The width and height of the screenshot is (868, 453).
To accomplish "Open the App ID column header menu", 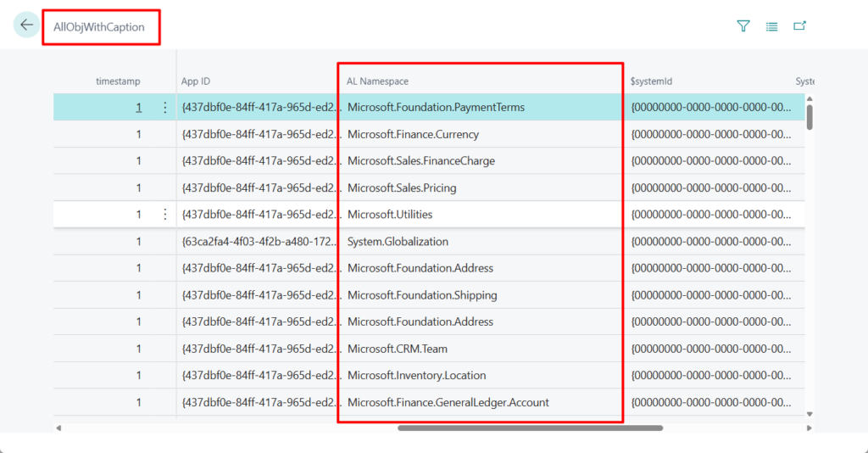I will pos(196,81).
